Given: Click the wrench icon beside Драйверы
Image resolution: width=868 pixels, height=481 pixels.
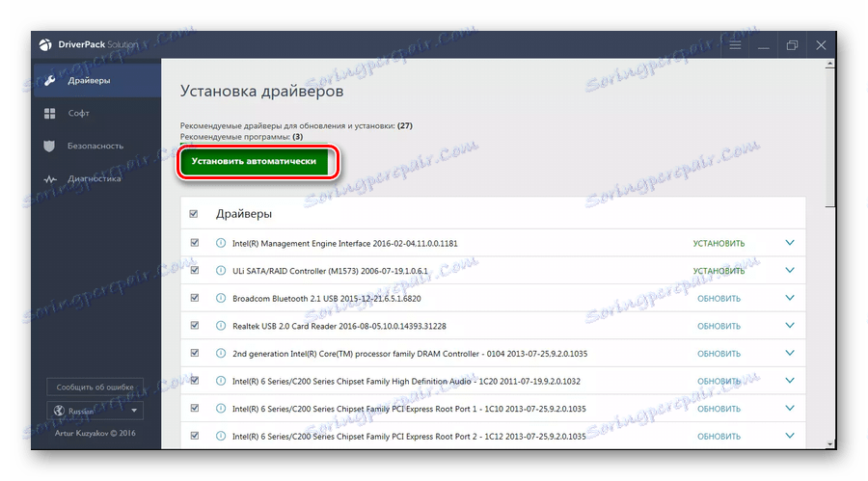Looking at the screenshot, I should click(x=50, y=80).
